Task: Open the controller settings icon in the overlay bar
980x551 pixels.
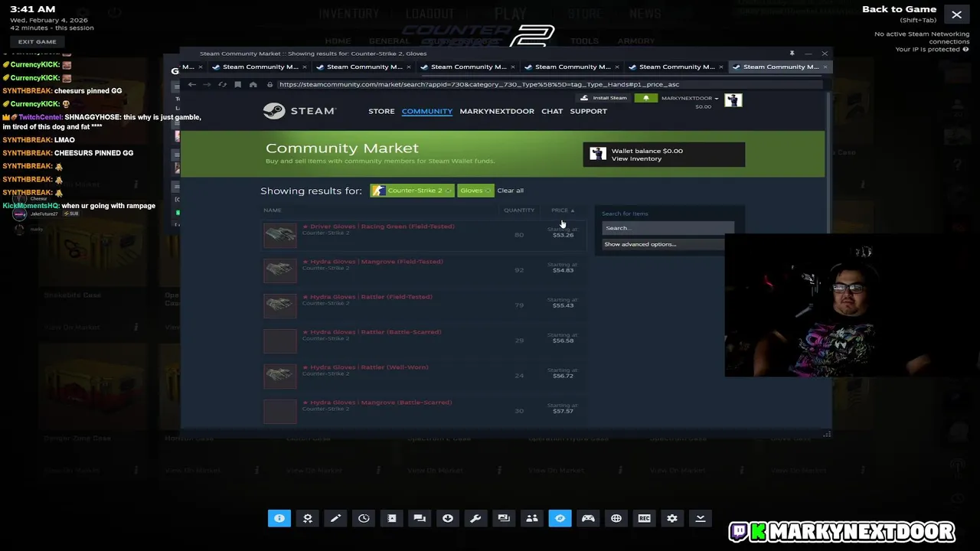Action: (588, 518)
